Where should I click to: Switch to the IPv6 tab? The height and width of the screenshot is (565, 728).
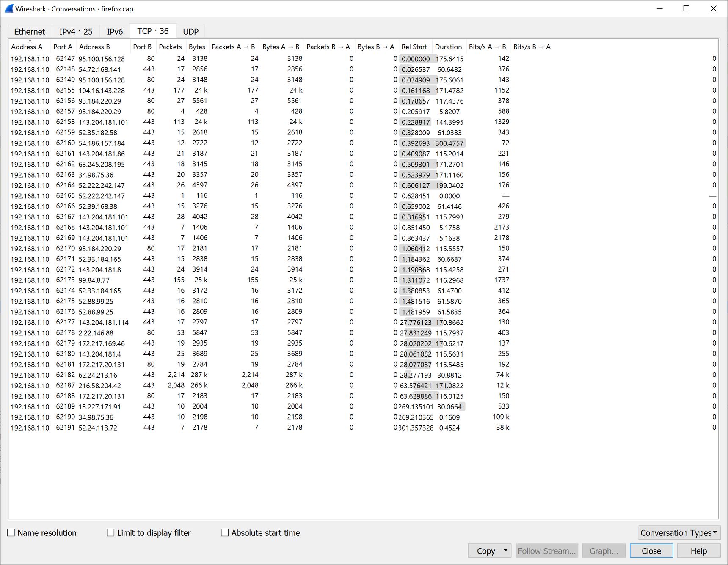point(115,32)
